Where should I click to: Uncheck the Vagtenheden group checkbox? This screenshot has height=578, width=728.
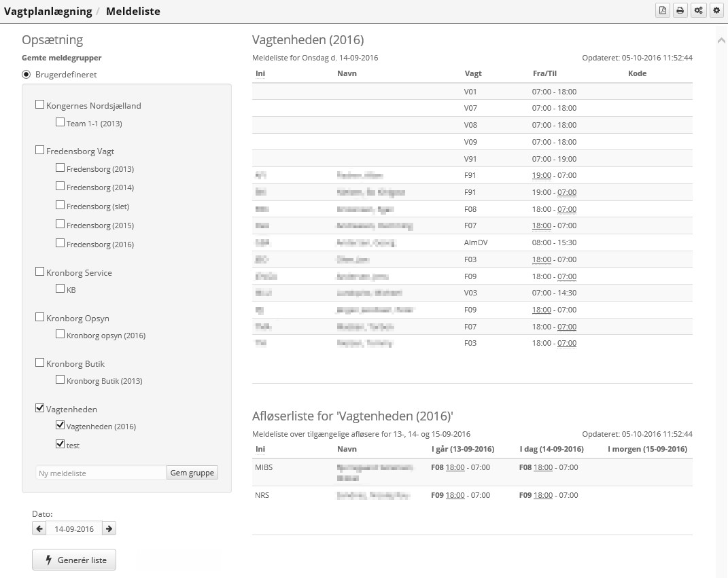(x=39, y=408)
